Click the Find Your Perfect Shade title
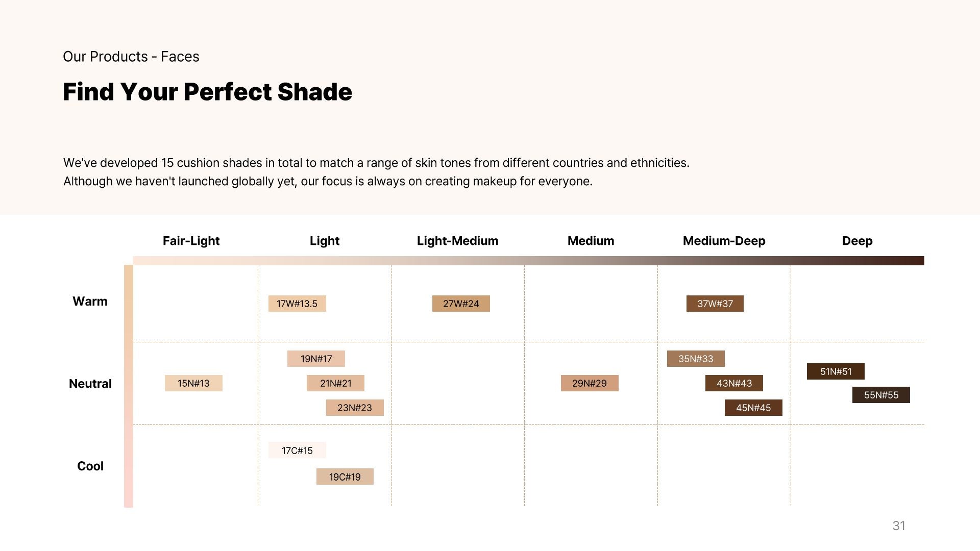The image size is (980, 551). coord(207,92)
